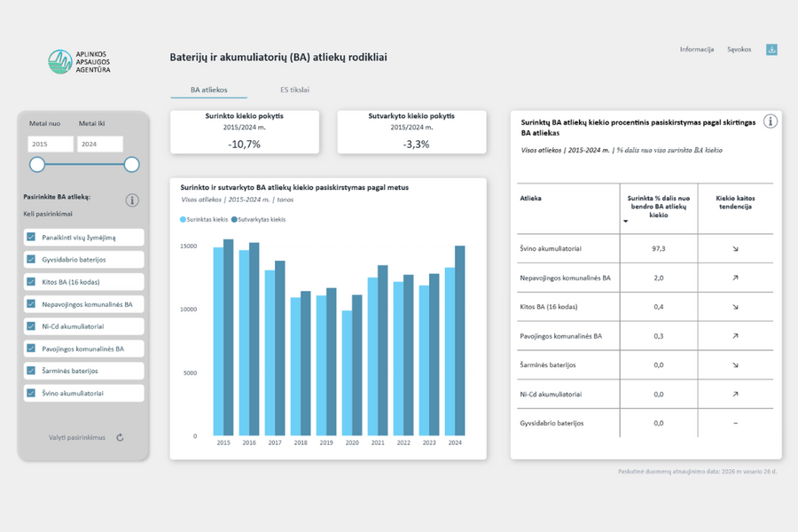Toggle Gyvsidabrio baterijos checkbox
The height and width of the screenshot is (532, 798).
point(32,260)
